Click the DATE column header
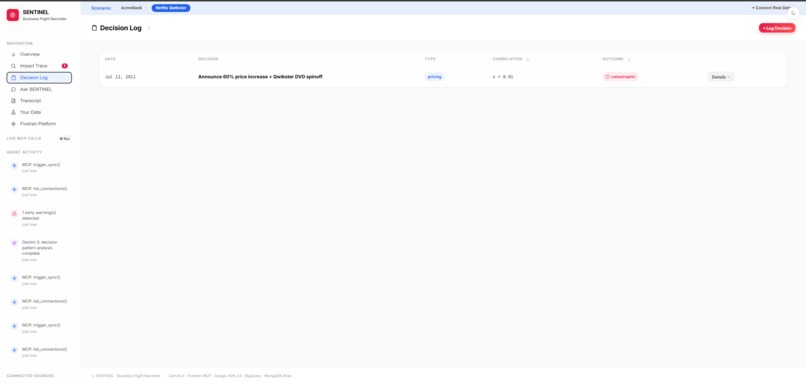This screenshot has height=383, width=806. 110,59
